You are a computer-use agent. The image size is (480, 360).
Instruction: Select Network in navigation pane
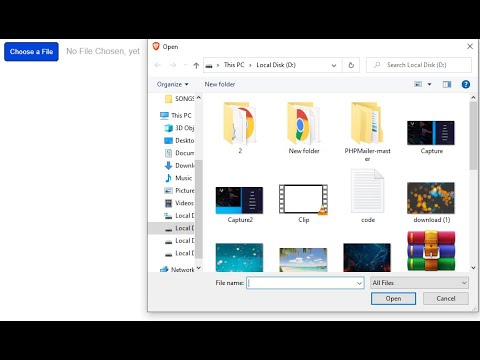177,269
